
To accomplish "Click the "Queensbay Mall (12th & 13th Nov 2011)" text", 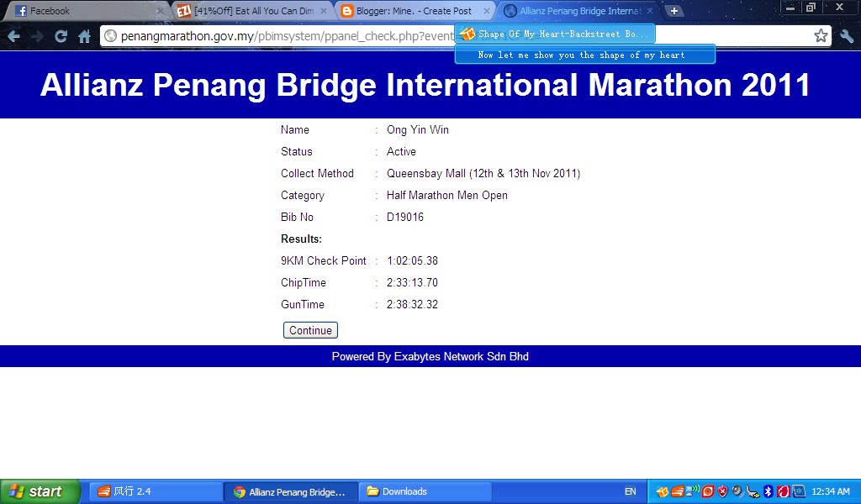I will tap(483, 174).
